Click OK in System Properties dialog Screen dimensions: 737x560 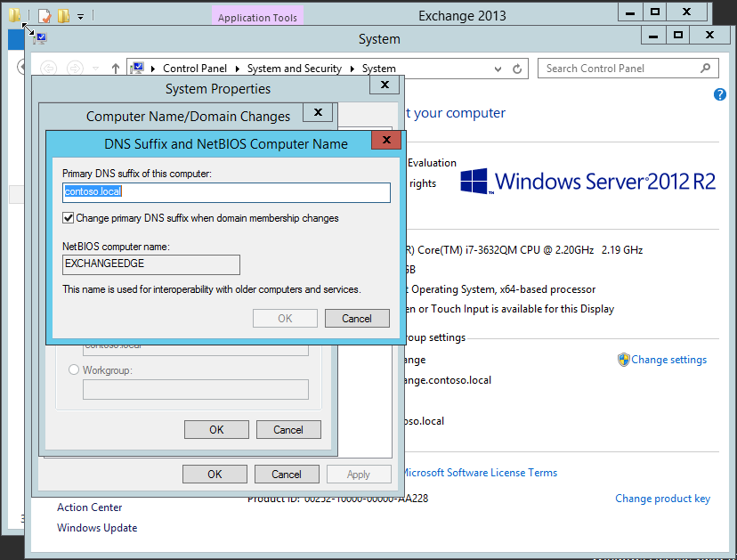tap(215, 474)
